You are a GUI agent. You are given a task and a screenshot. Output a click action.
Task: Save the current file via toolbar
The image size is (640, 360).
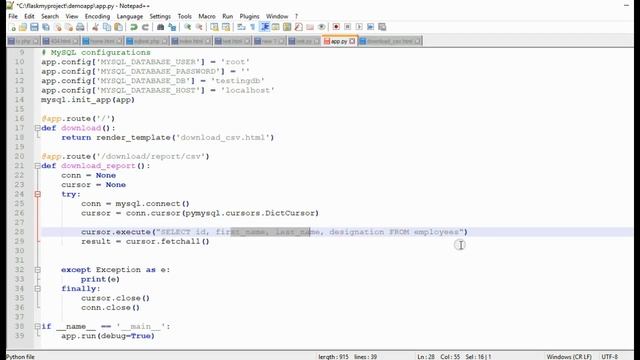coord(34,27)
